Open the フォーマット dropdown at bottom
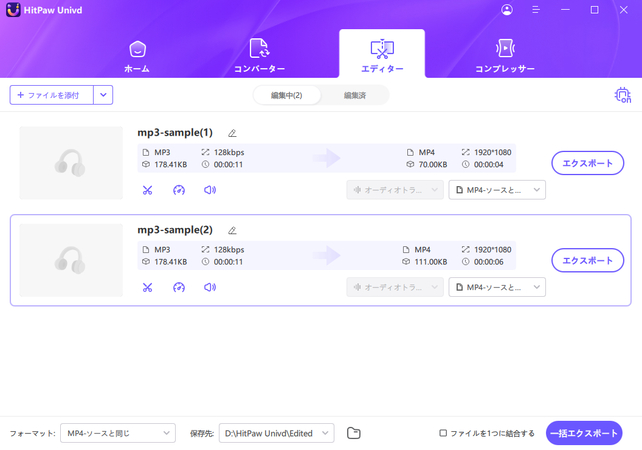 click(118, 433)
